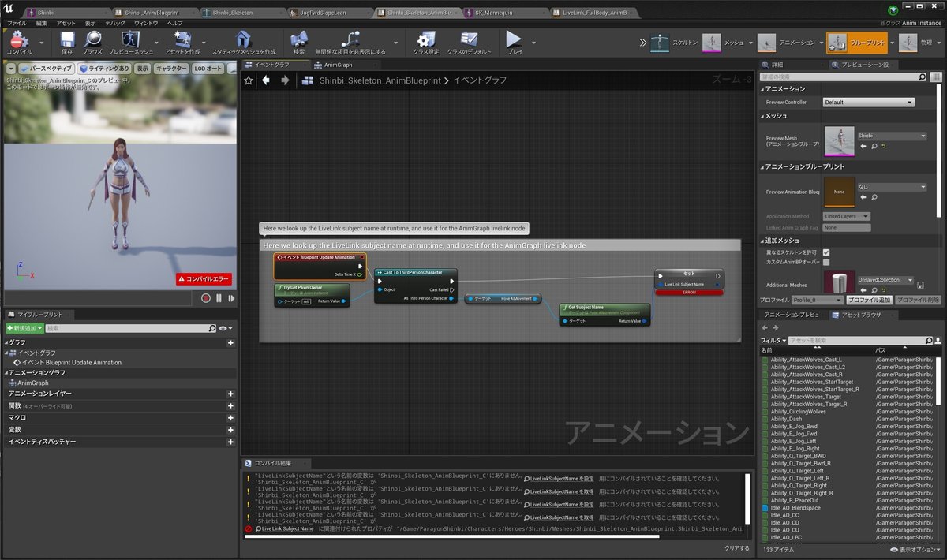
Task: Click the プロファイル追加 button
Action: pyautogui.click(x=870, y=300)
